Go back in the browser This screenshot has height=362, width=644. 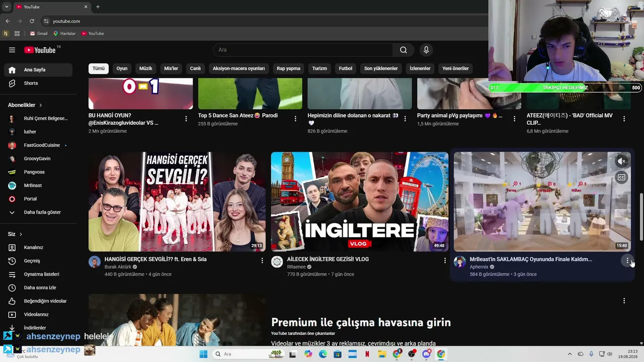(x=8, y=21)
